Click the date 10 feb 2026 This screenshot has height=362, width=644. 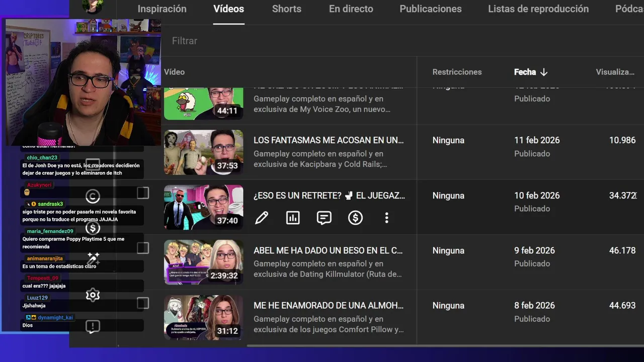click(x=537, y=196)
